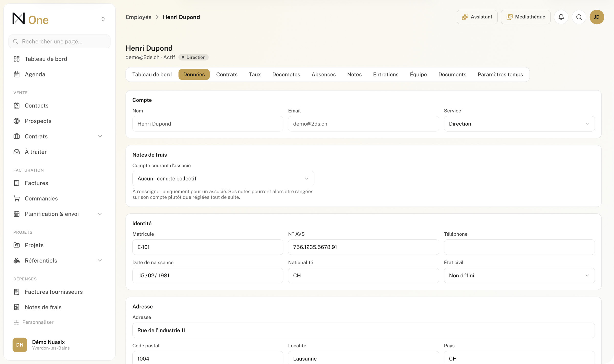
Task: Open the JD user avatar
Action: pos(597,17)
